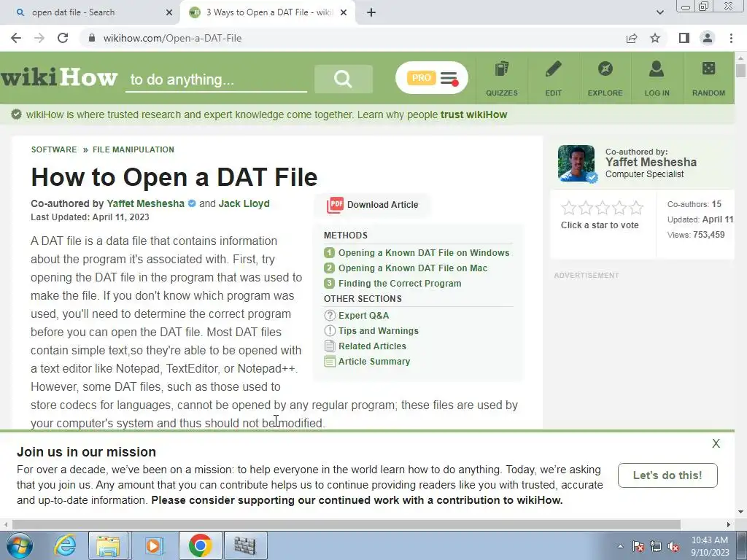Image resolution: width=747 pixels, height=560 pixels.
Task: Open the Jack Lloyd author link
Action: coord(244,203)
